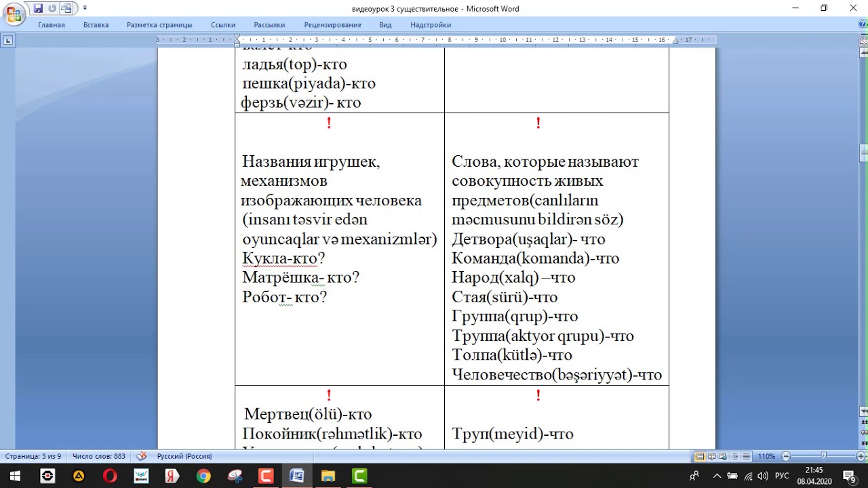
Task: Click the line Стая(sürü)-что
Action: (x=505, y=297)
